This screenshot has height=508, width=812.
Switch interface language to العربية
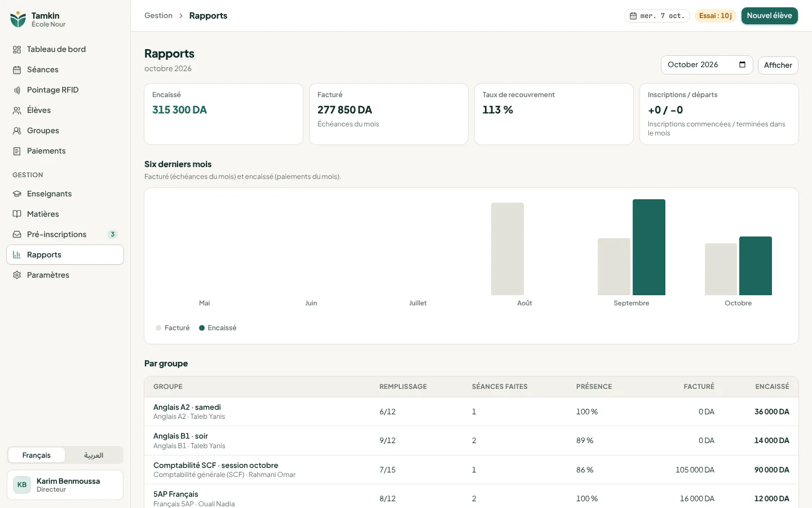[x=94, y=456]
